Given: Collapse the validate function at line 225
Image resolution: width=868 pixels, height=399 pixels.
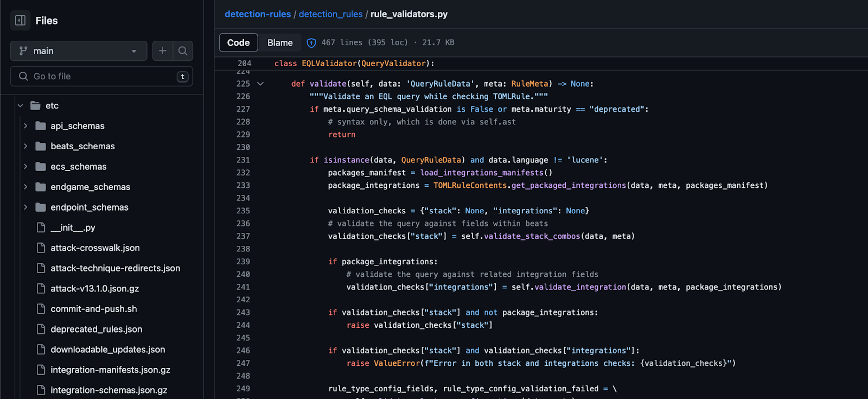Looking at the screenshot, I should [260, 84].
